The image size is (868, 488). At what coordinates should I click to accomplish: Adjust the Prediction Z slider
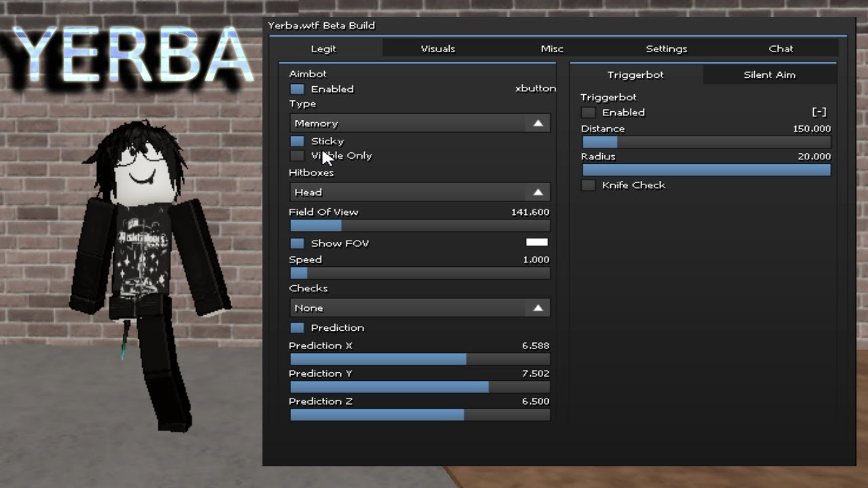coord(420,415)
